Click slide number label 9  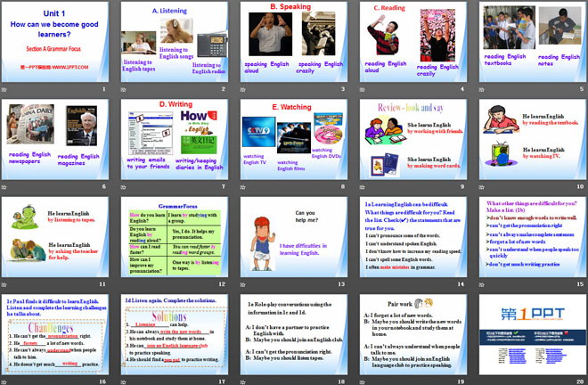(462, 186)
